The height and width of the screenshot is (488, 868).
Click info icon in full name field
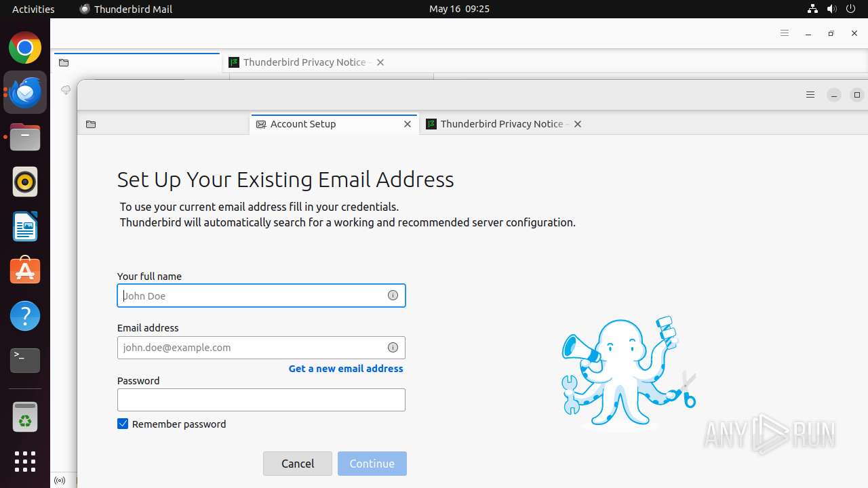tap(393, 296)
